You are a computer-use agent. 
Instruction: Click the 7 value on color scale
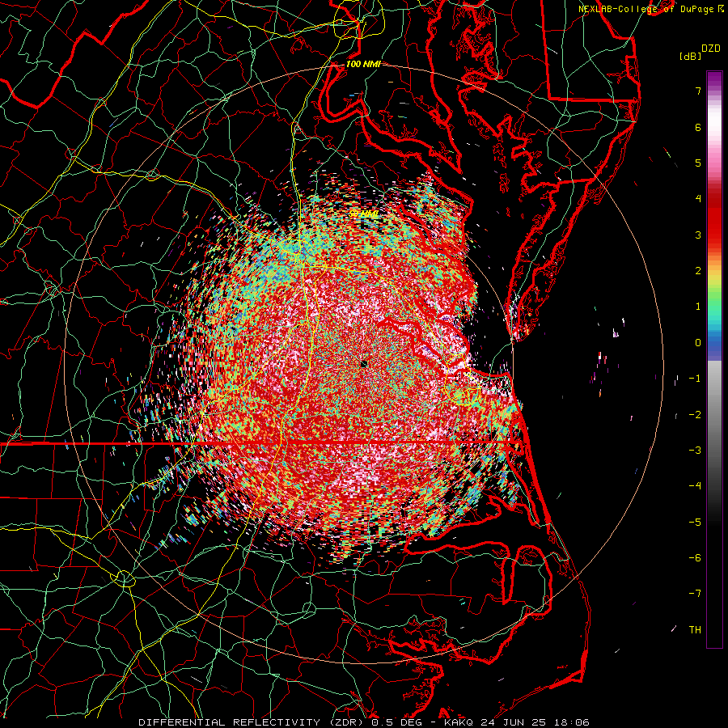pyautogui.click(x=698, y=91)
